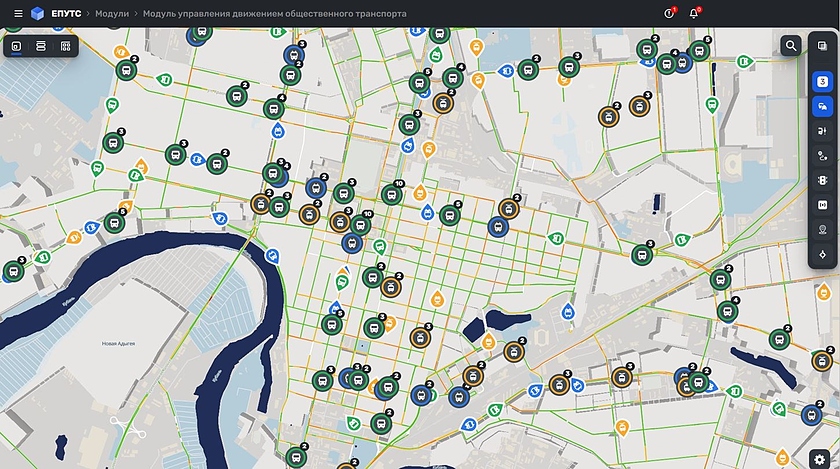Click the locate position diamond icon

822,254
